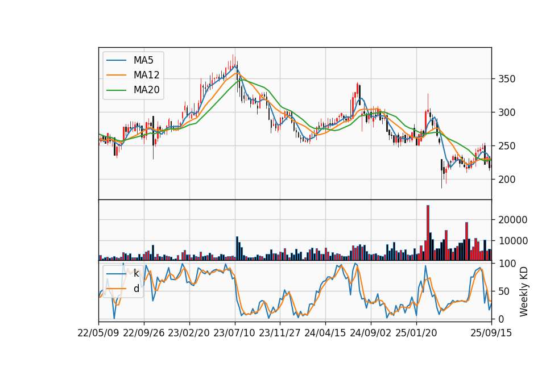Click the MA12 legend label
This screenshot has height=392, width=546.
click(x=146, y=75)
